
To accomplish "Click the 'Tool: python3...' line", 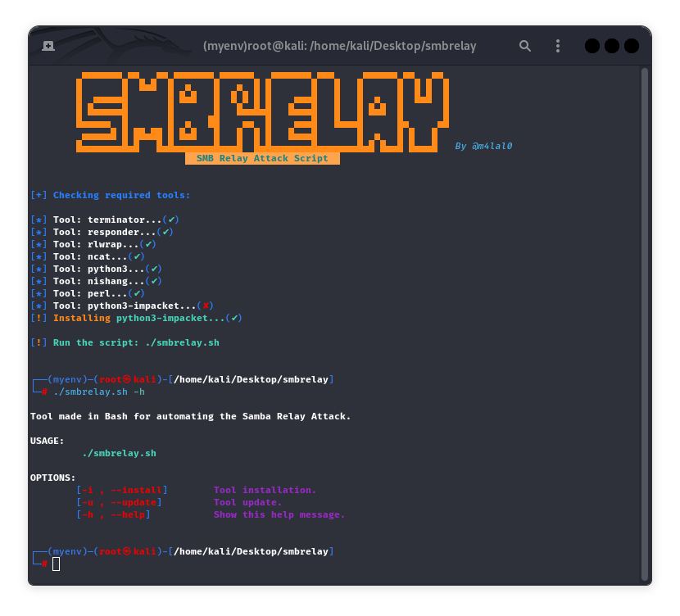I will click(x=96, y=269).
